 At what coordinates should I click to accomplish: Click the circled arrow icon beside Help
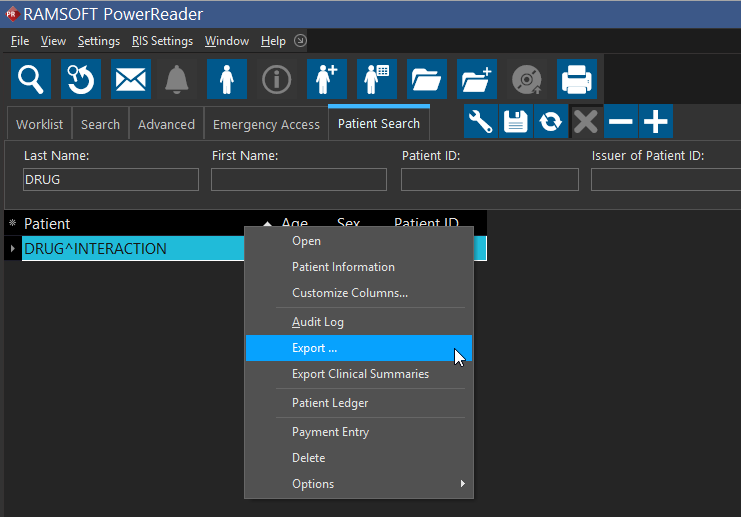click(x=300, y=41)
